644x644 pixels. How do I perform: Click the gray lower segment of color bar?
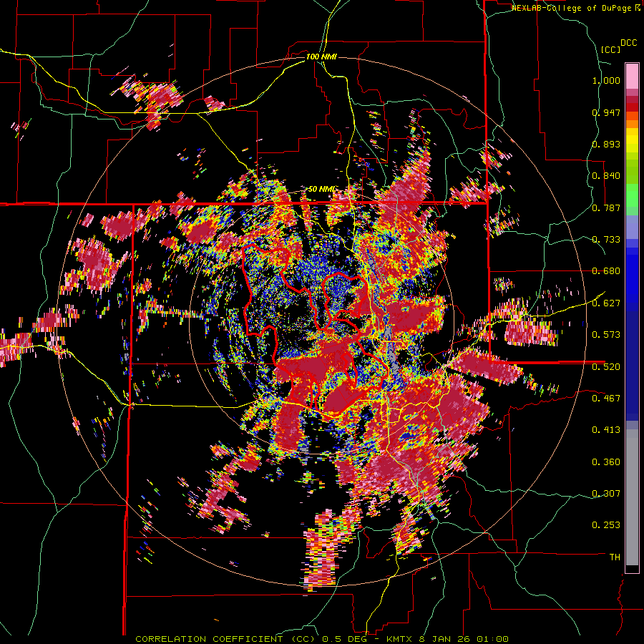coord(632,497)
